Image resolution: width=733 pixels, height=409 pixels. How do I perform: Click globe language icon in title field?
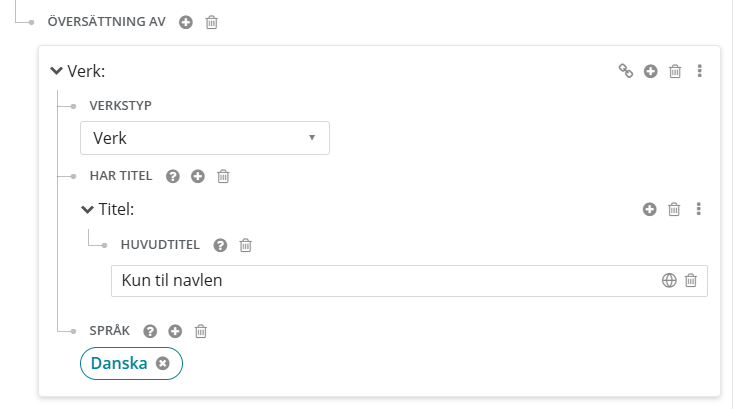click(x=669, y=280)
